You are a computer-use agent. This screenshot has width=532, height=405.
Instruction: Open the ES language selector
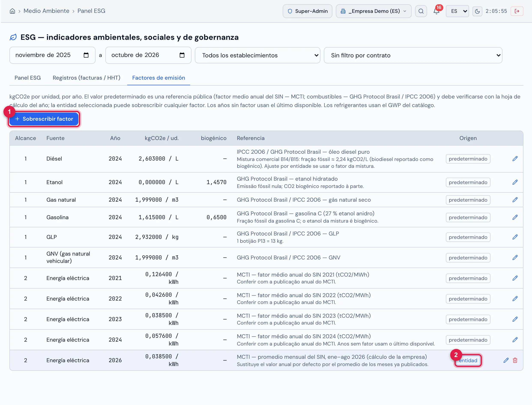(x=457, y=11)
